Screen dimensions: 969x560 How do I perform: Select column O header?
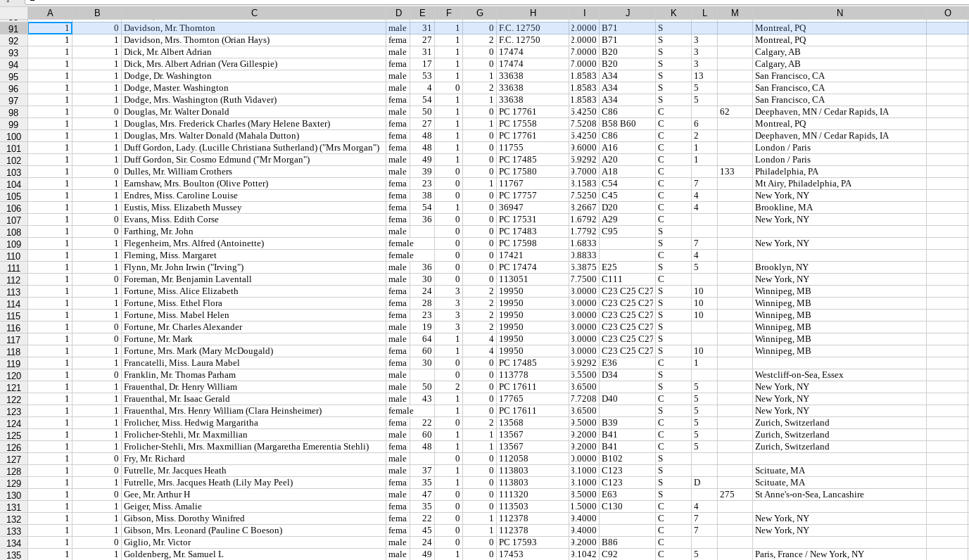(x=947, y=13)
